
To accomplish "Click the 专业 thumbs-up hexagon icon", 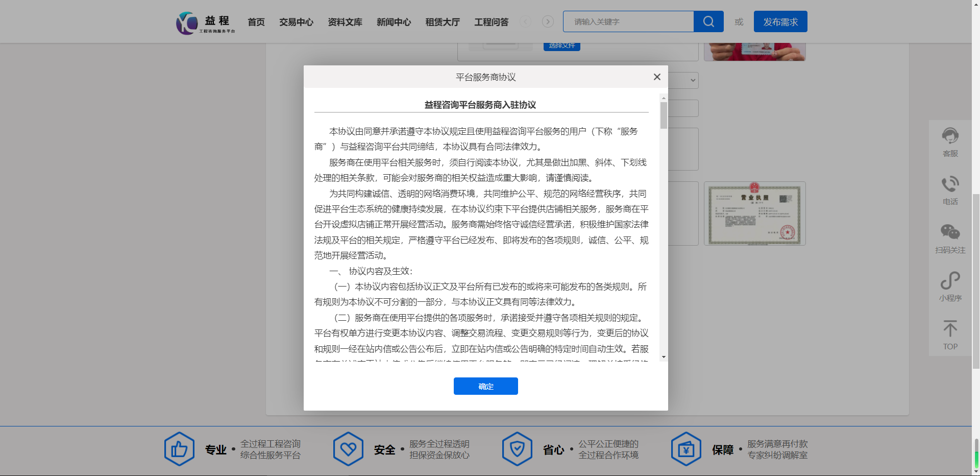I will tap(179, 449).
